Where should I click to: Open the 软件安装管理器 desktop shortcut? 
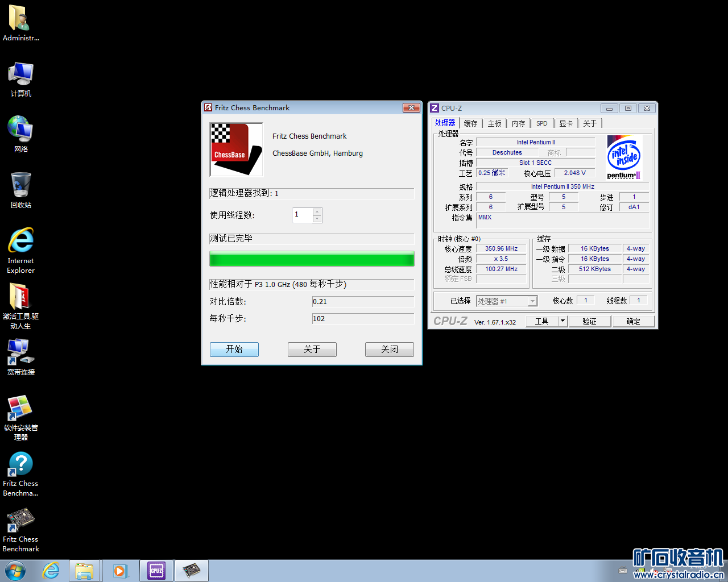click(20, 418)
